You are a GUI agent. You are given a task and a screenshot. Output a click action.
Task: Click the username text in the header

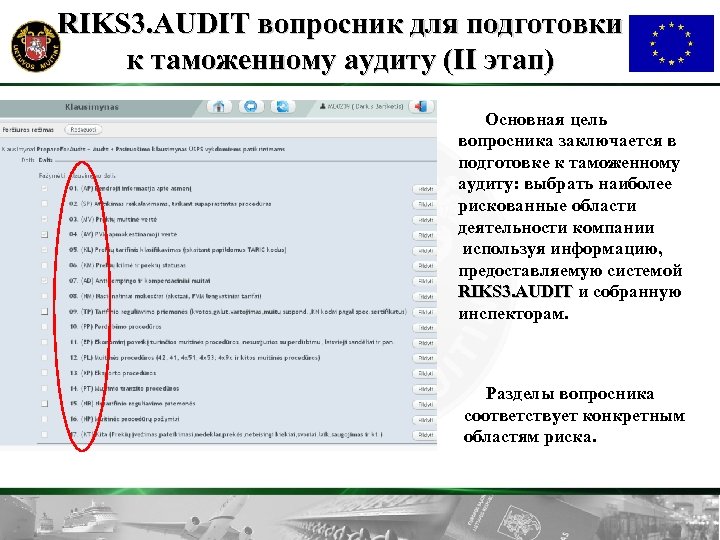click(365, 107)
